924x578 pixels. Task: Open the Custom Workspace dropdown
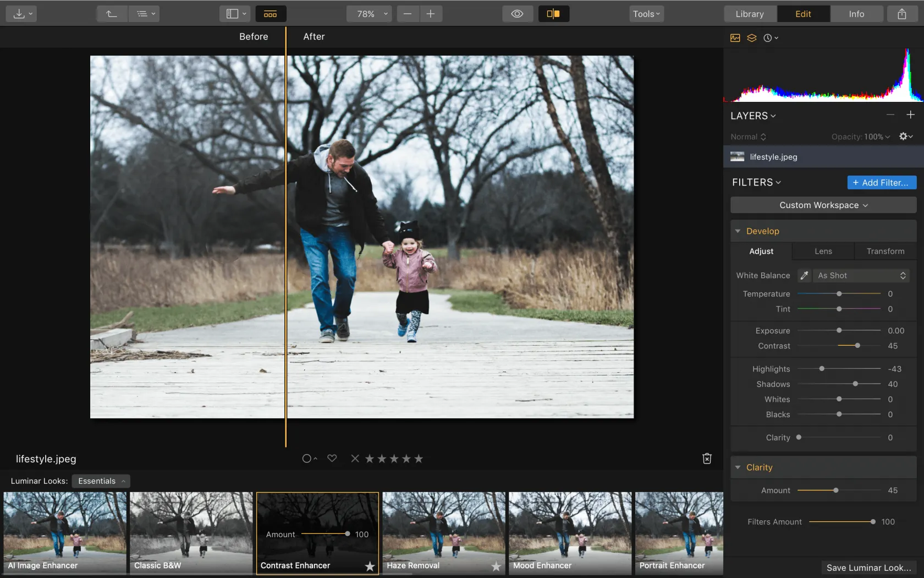(823, 205)
